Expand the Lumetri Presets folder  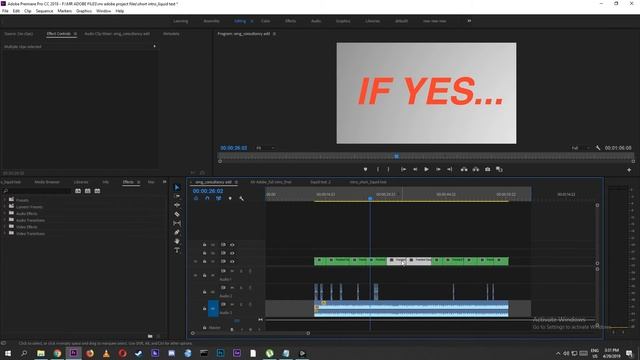click(x=4, y=207)
